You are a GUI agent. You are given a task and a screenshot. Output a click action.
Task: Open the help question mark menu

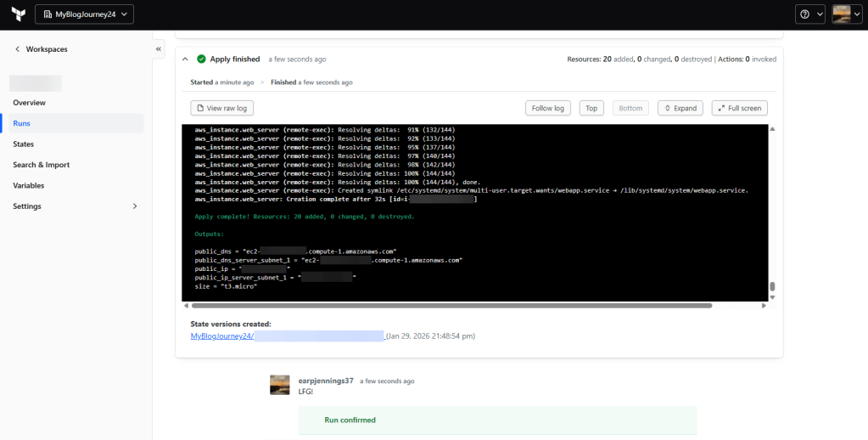point(809,14)
